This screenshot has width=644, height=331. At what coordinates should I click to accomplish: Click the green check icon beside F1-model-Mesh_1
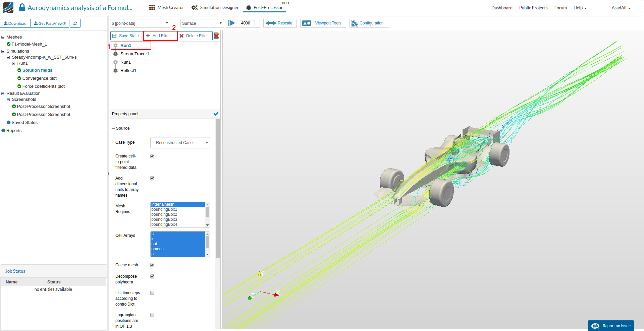[9, 44]
